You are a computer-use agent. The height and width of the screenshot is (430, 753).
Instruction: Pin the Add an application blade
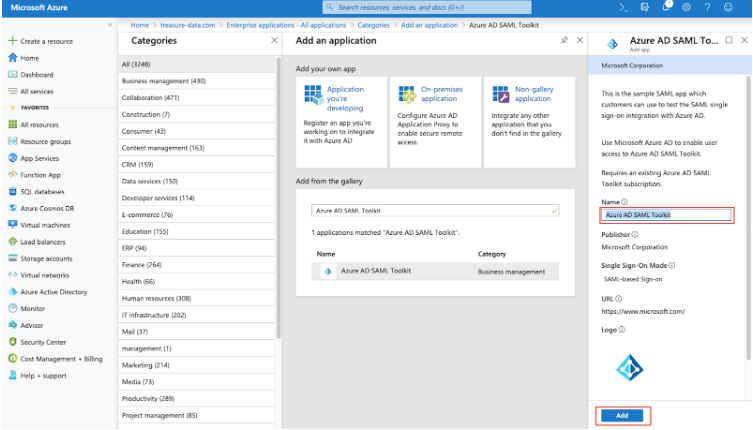[565, 41]
